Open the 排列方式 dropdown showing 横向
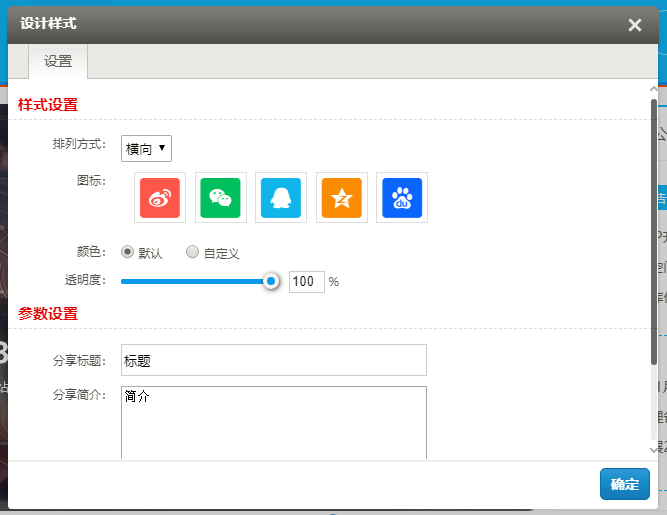Screen dimensions: 667x515 [146, 148]
